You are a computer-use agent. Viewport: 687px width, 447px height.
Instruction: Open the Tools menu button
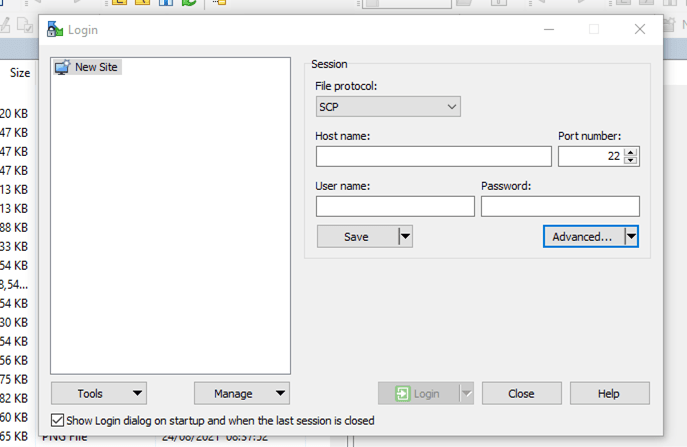pos(99,394)
